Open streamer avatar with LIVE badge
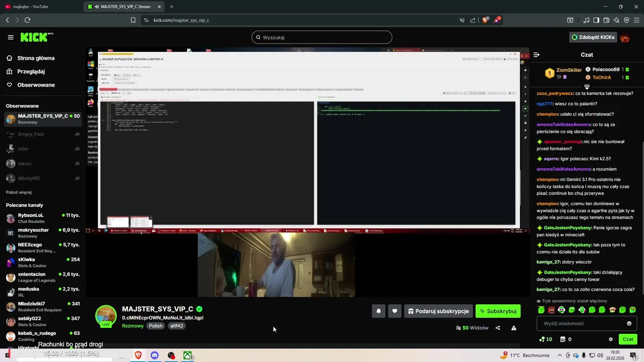The image size is (644, 362). pos(106,316)
